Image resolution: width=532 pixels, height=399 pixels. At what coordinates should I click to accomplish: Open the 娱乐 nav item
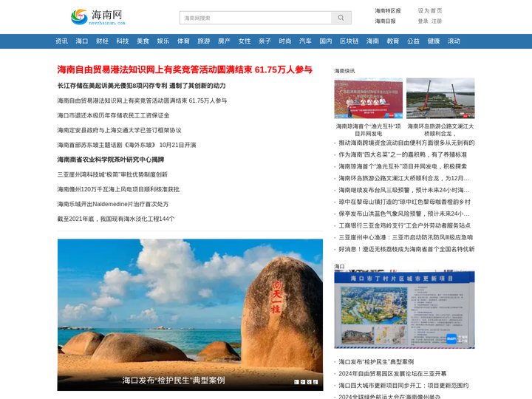[163, 41]
